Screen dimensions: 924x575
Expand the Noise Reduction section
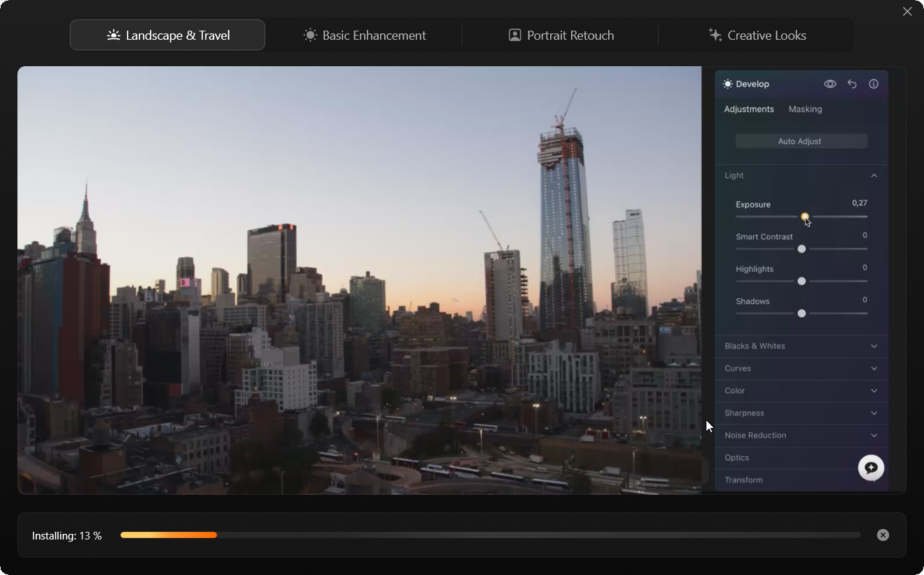(801, 436)
